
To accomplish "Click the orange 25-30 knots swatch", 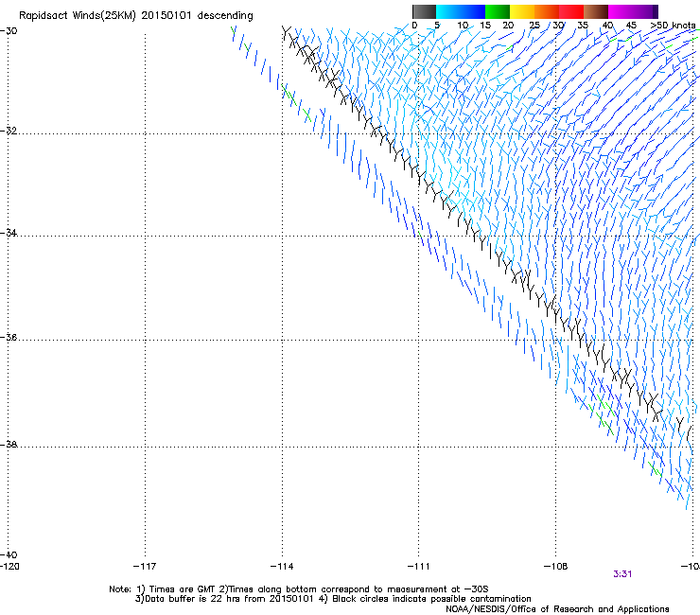I will pos(547,11).
